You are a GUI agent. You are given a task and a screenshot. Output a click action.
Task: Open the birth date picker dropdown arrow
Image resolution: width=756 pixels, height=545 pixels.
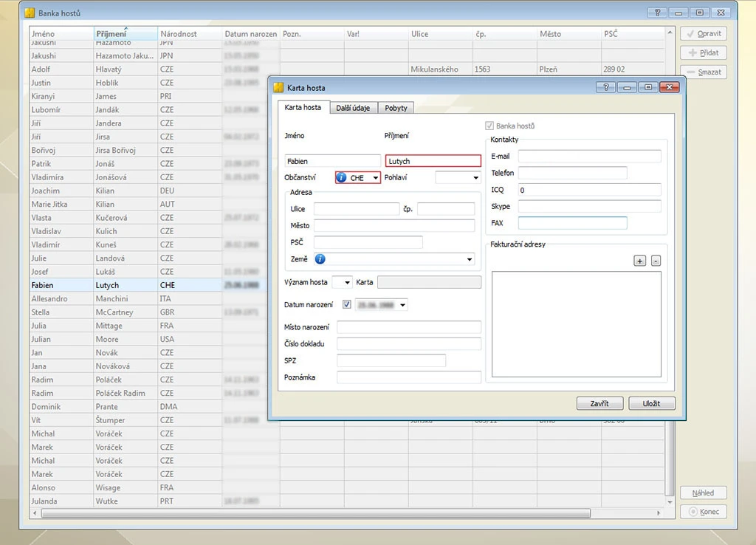tap(402, 305)
